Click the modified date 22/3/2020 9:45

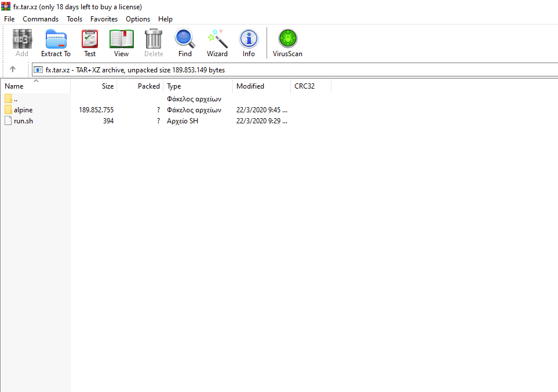[261, 110]
